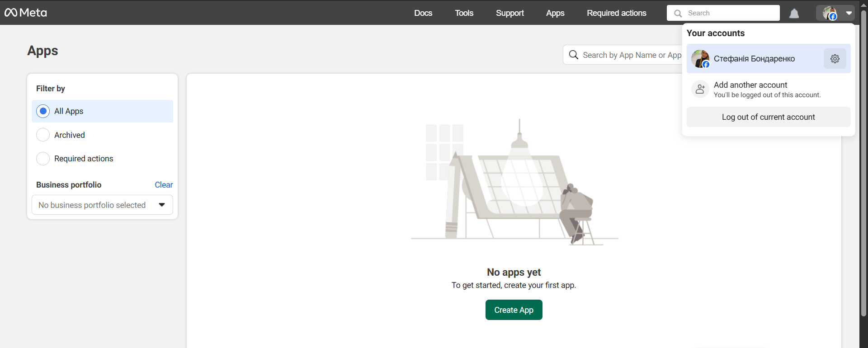Click Log out of current account

tap(769, 117)
